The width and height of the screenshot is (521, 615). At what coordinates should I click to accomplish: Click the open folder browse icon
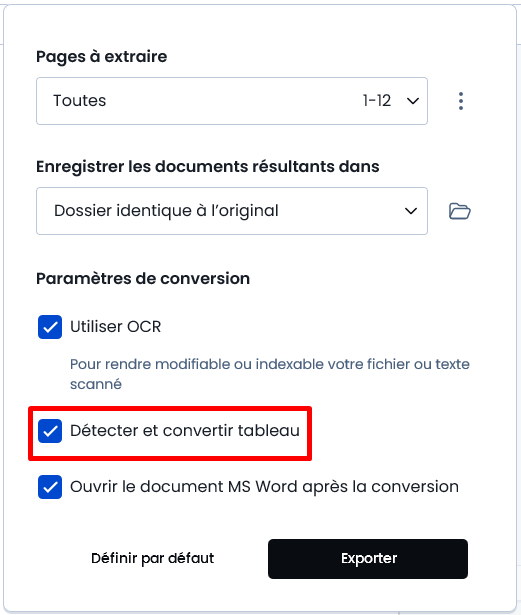[x=459, y=211]
